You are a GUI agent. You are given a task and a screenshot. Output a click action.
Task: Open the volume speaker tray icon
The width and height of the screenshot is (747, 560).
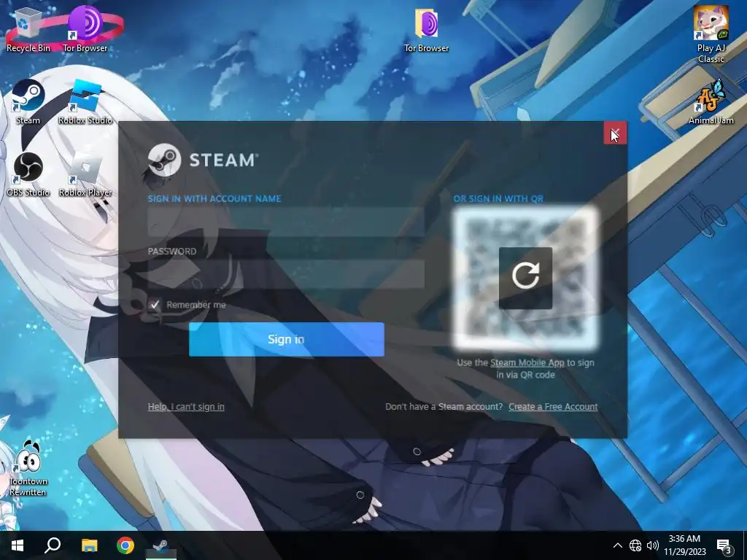653,545
